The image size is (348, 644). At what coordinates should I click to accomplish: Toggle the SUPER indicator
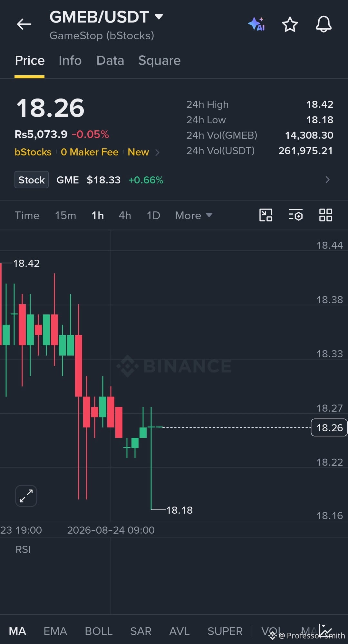[x=225, y=631]
